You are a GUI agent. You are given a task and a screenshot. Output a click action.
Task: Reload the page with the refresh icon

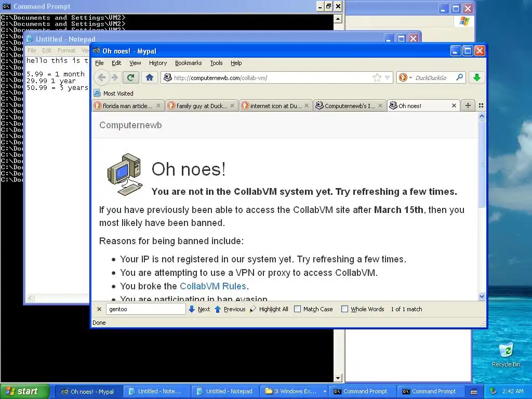coord(130,78)
